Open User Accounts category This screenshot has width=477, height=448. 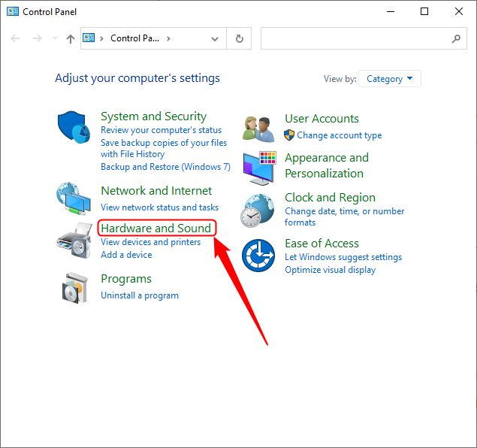[x=322, y=119]
